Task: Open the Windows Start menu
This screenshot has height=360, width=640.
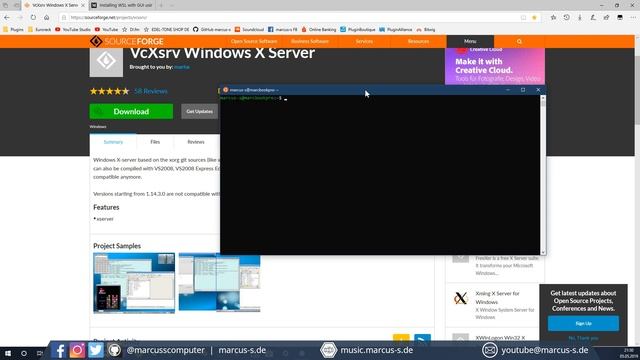Action: click(x=8, y=353)
